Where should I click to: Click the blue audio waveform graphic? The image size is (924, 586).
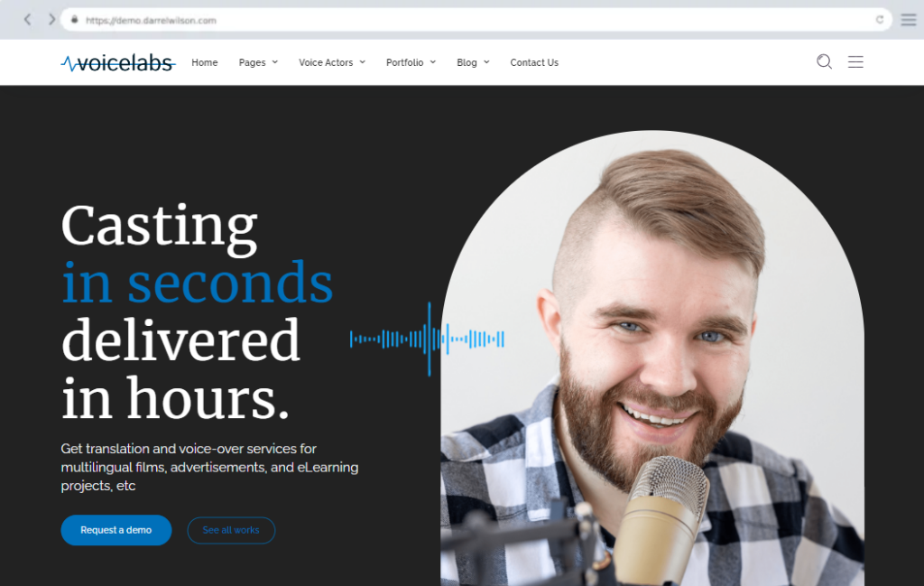pos(427,339)
